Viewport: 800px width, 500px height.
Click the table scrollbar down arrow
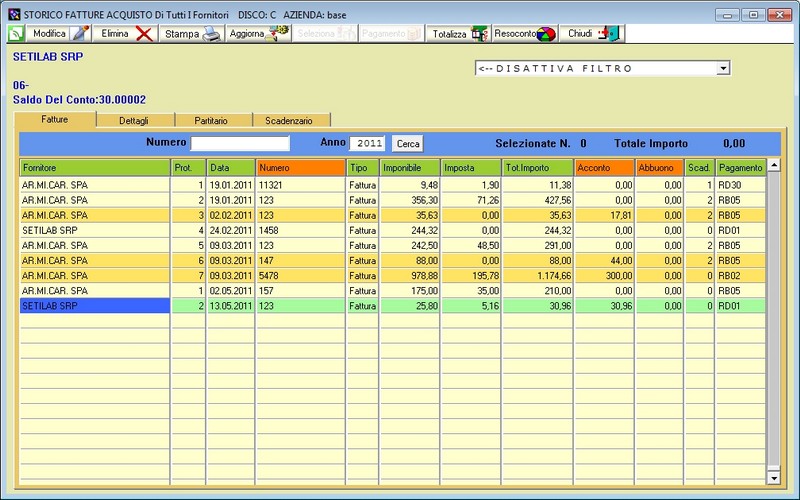coord(774,478)
